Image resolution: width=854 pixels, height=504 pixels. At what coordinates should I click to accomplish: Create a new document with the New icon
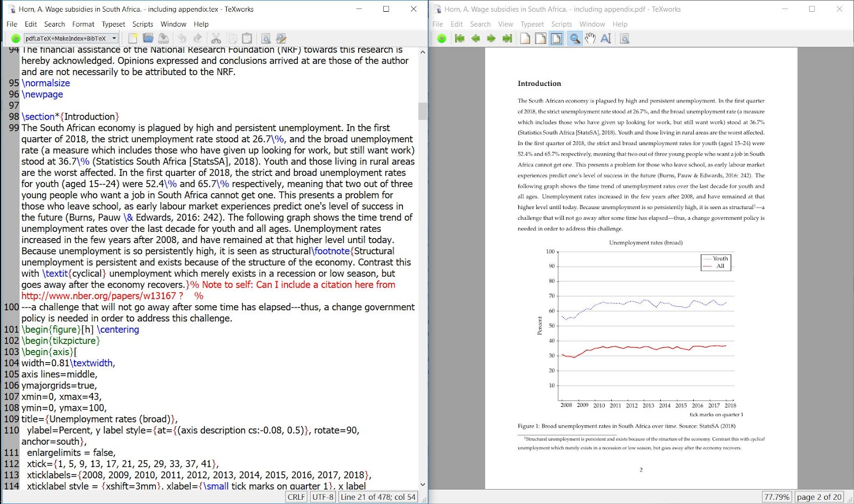point(133,38)
